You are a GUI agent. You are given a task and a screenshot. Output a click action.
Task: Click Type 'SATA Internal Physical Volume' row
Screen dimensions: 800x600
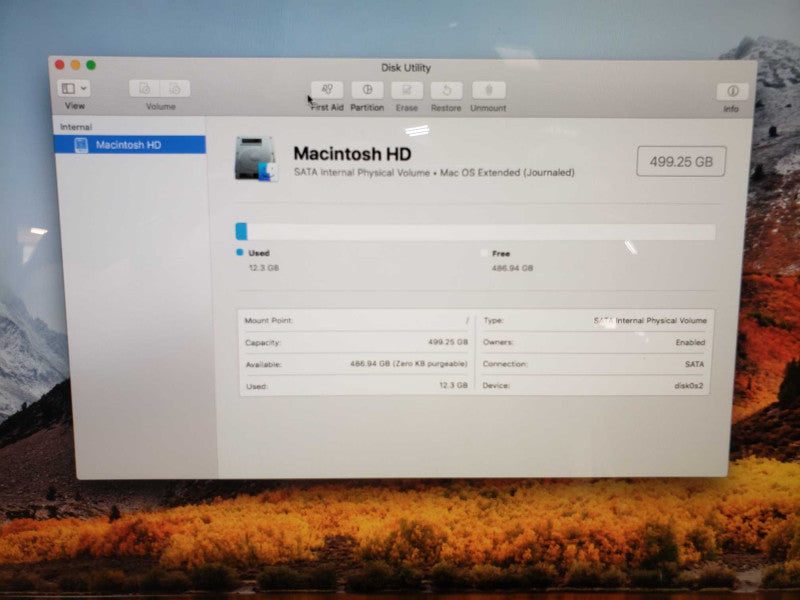594,320
